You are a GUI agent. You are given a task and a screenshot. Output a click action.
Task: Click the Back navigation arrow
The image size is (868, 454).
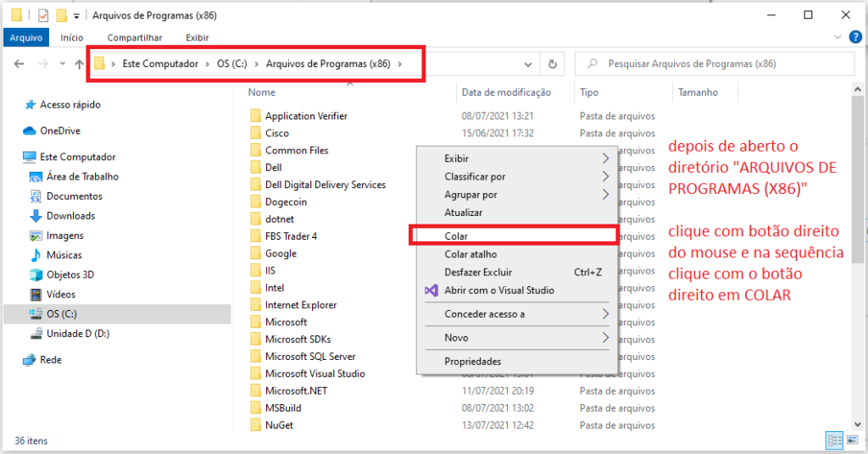[x=19, y=64]
